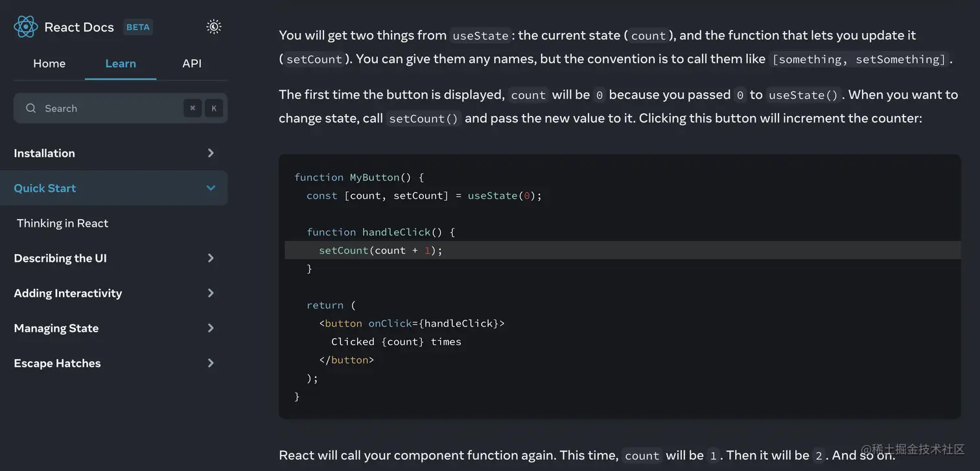The image size is (980, 471).
Task: Collapse the Quick Start section chevron
Action: tap(211, 188)
